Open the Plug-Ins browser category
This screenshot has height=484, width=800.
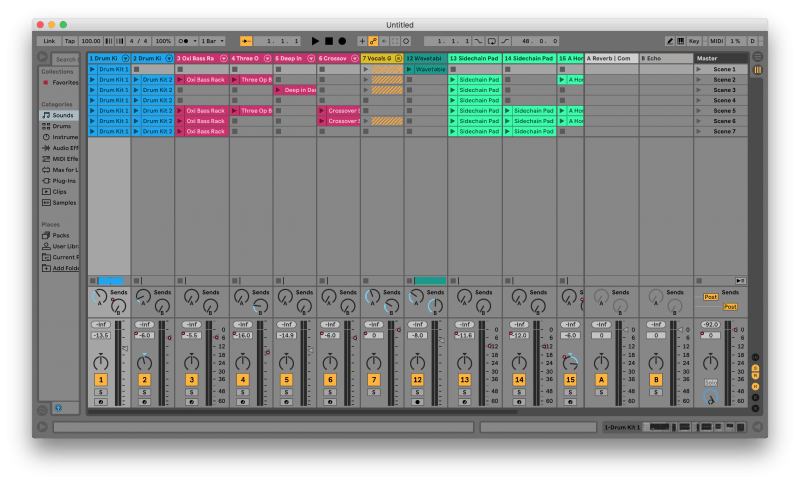tap(60, 181)
